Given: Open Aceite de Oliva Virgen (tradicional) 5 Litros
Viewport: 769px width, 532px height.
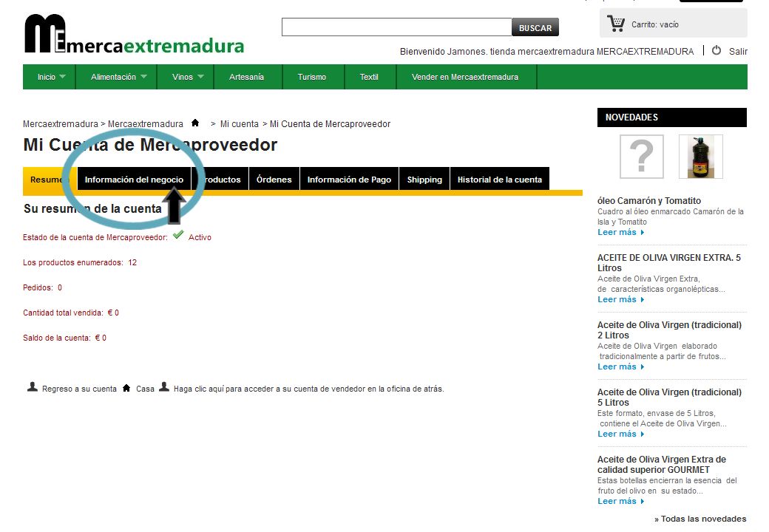Looking at the screenshot, I should point(669,397).
